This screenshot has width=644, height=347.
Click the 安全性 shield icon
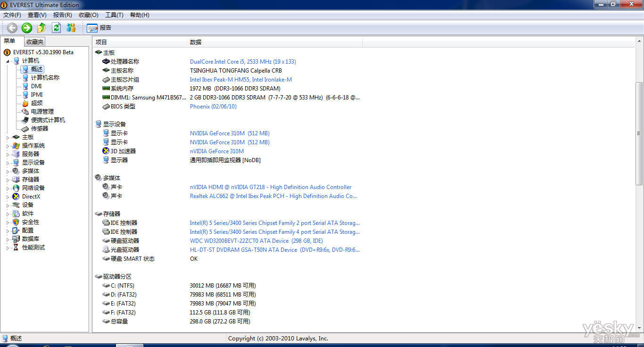pos(16,222)
